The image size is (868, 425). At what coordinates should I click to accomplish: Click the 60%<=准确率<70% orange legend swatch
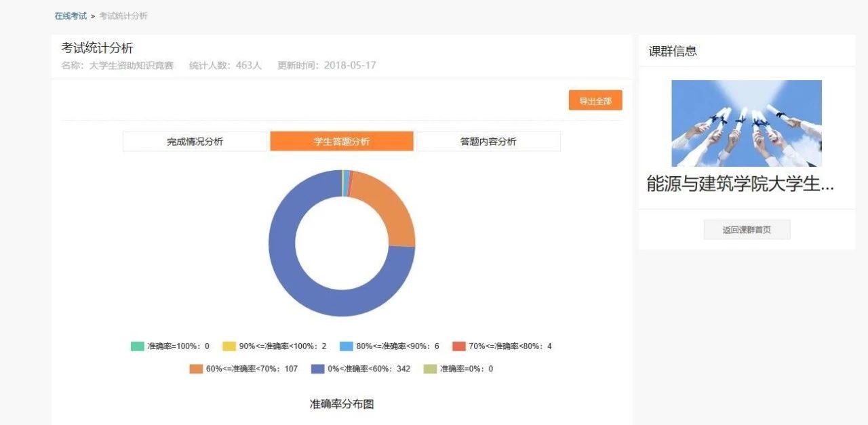tap(196, 369)
